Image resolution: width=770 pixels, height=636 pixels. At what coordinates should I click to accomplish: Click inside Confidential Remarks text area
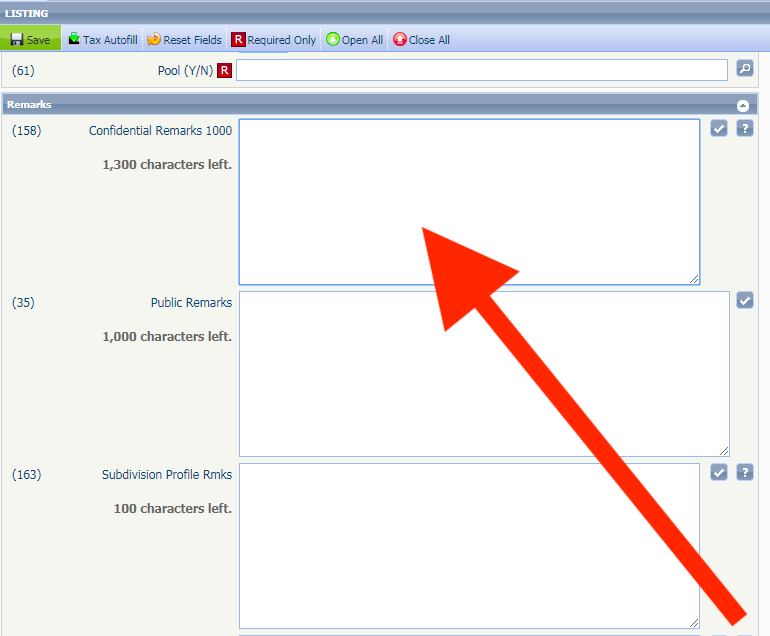point(469,202)
